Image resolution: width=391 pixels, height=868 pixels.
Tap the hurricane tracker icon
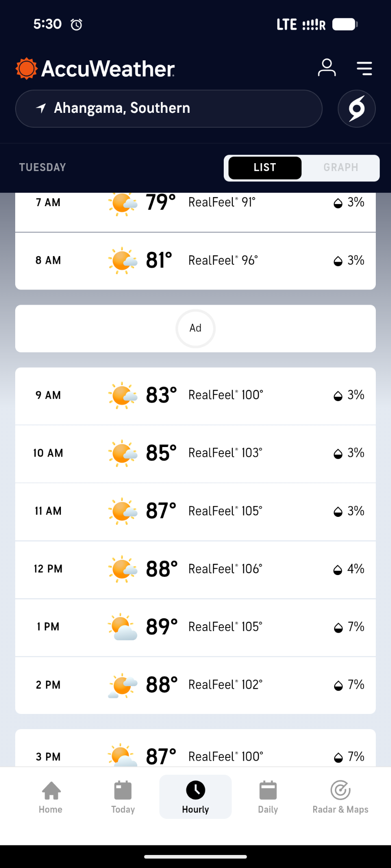[x=356, y=108]
